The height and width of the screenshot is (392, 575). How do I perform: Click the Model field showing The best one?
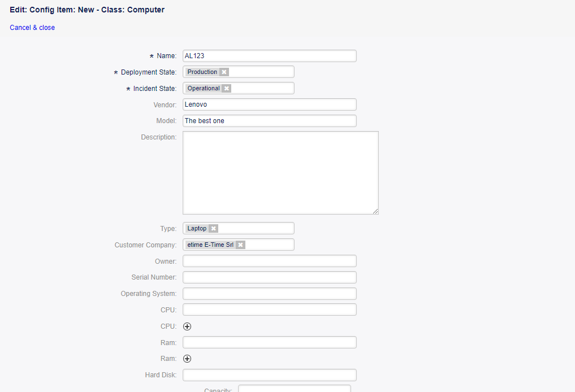click(x=269, y=121)
